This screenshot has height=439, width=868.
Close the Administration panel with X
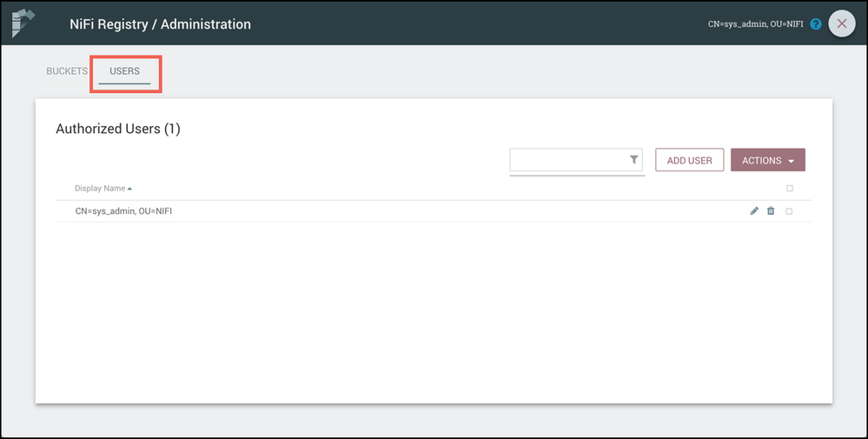click(x=842, y=23)
